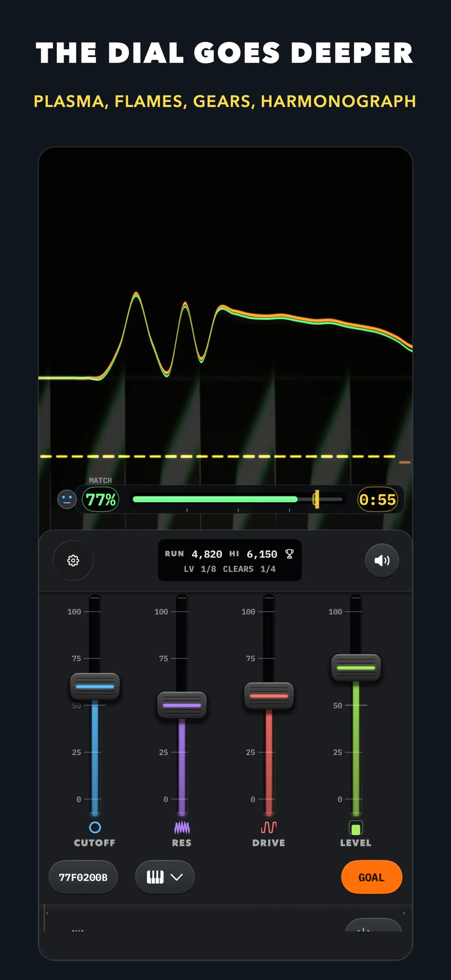This screenshot has height=980, width=451.
Task: Click the green square icon above LEVEL
Action: (x=356, y=827)
